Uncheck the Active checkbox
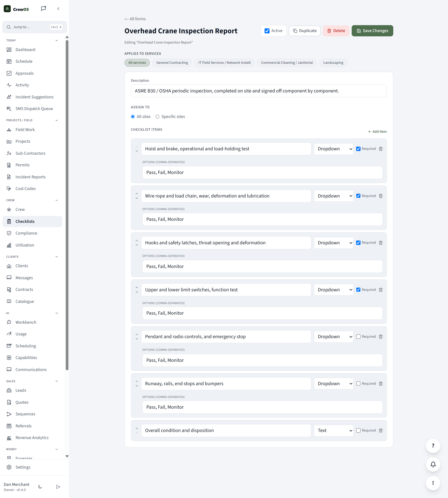The height and width of the screenshot is (498, 448). 267,31
